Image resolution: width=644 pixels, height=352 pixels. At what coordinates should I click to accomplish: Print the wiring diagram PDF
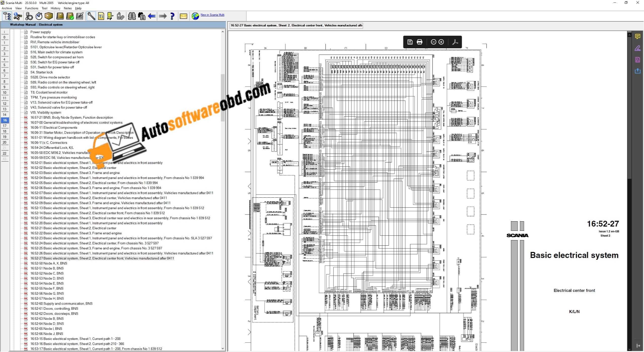click(420, 42)
